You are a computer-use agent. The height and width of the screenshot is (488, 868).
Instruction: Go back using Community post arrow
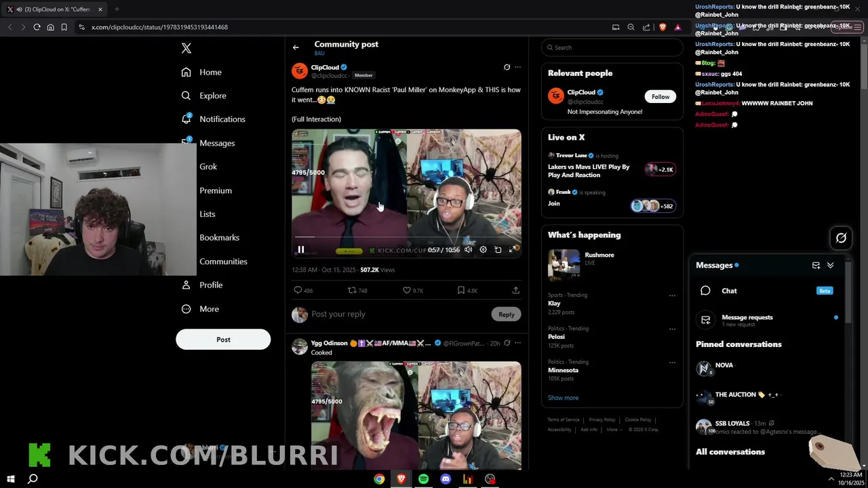point(296,47)
